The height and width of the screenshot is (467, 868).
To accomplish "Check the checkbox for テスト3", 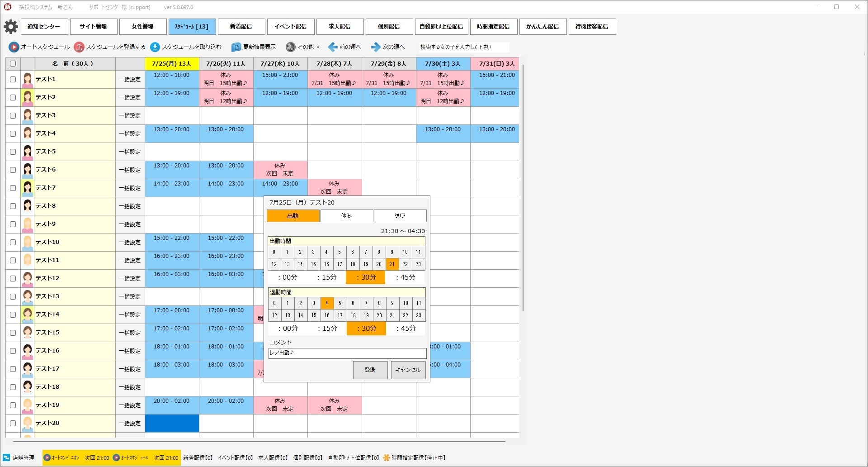I will [x=13, y=116].
